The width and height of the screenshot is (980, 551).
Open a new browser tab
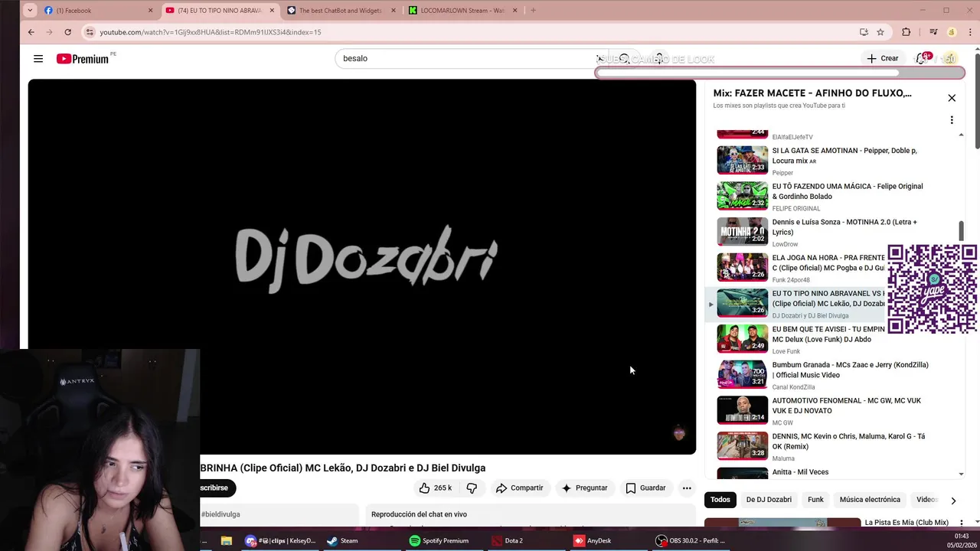click(533, 11)
